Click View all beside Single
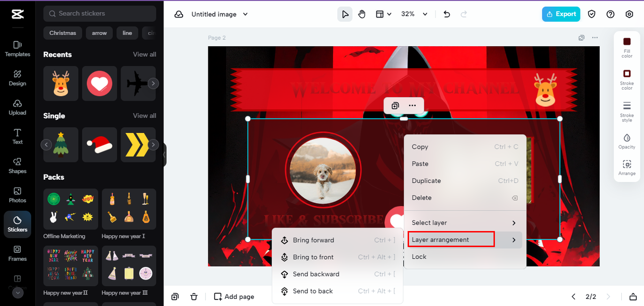The height and width of the screenshot is (306, 644). (x=144, y=116)
